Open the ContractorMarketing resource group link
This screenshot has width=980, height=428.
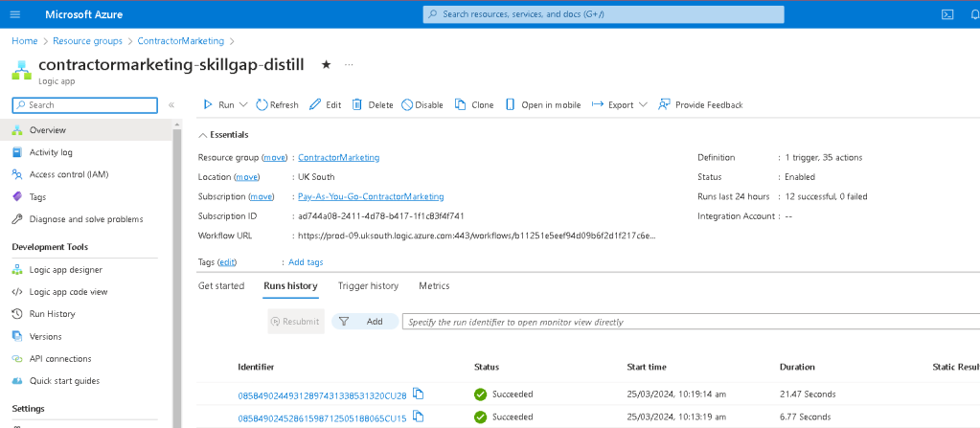click(339, 158)
